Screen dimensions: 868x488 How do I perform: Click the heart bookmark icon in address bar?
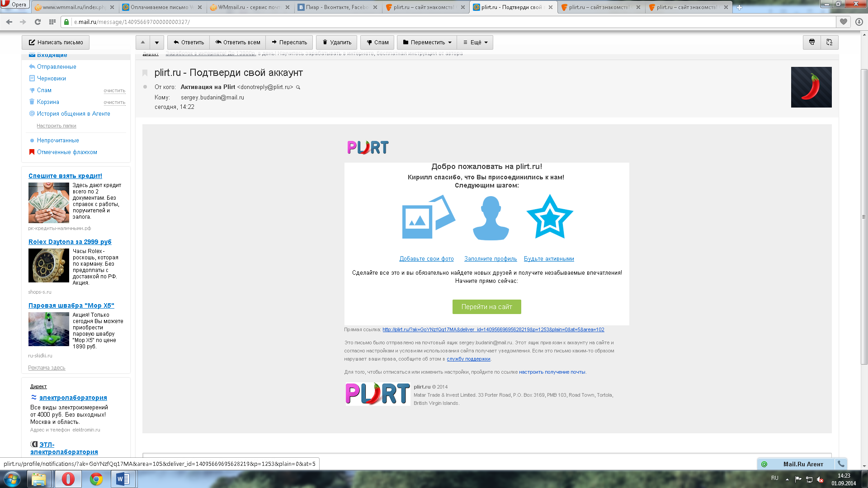click(843, 22)
